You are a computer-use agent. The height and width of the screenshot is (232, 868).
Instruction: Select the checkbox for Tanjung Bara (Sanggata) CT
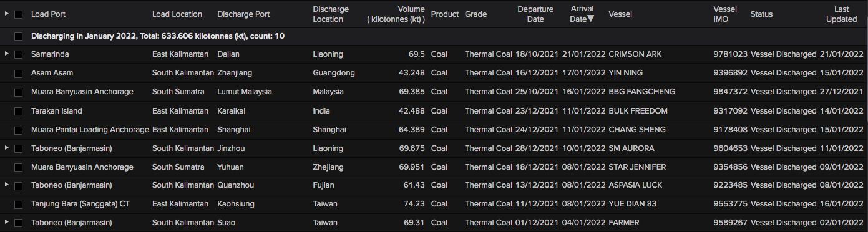(x=18, y=205)
